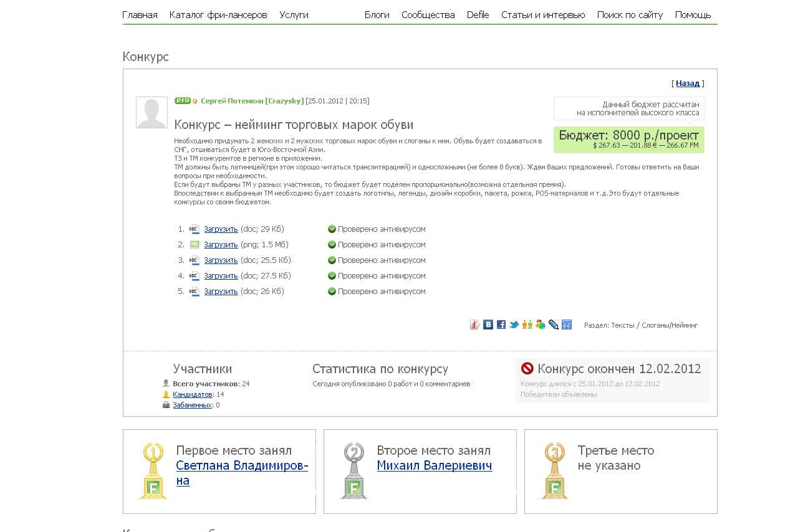Open Кандидатов participants list
Viewport: 803px width, 532px height.
click(193, 394)
